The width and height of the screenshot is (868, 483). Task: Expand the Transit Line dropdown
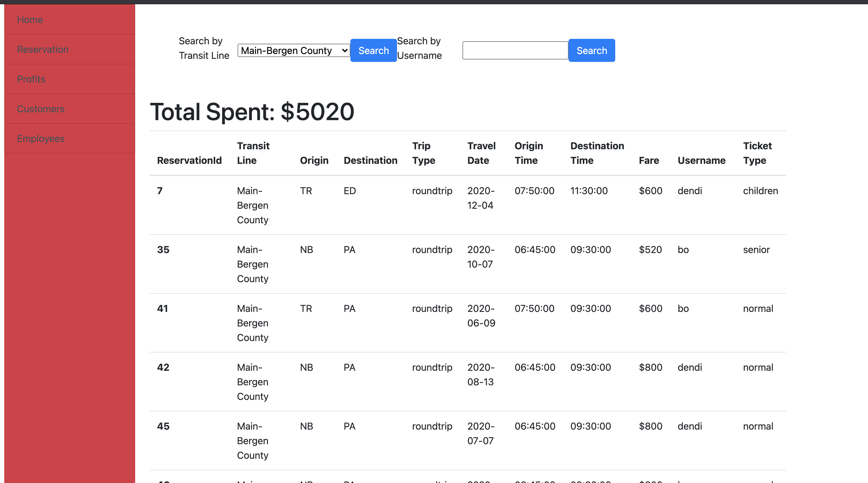click(293, 50)
